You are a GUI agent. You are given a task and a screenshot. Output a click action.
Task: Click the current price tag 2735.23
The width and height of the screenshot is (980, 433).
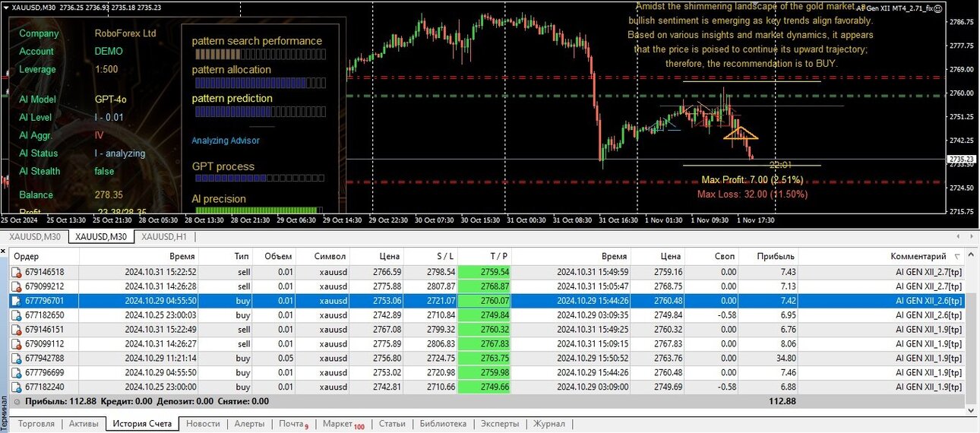(962, 159)
